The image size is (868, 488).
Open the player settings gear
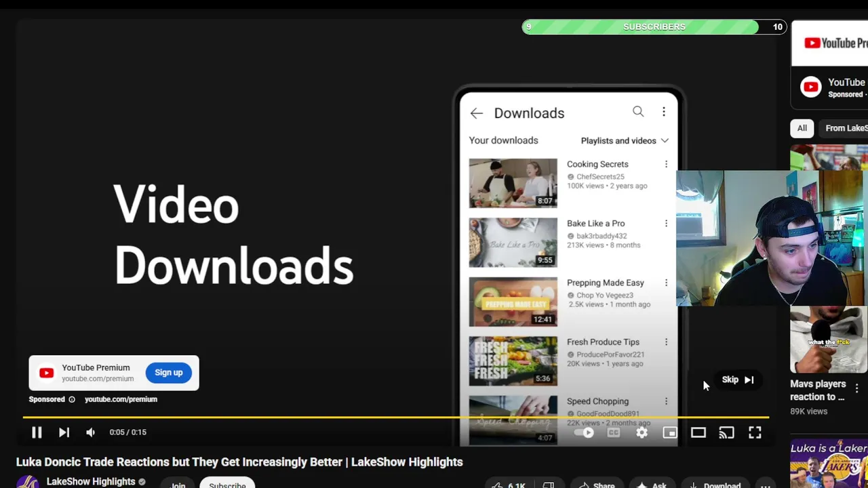pos(642,432)
